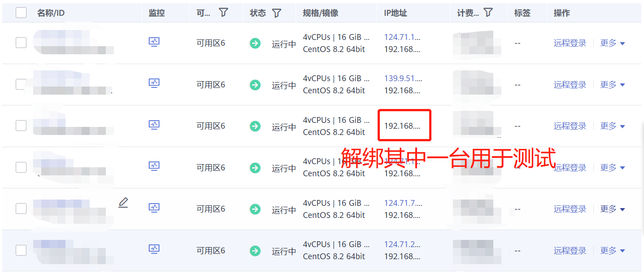Image resolution: width=644 pixels, height=274 pixels.
Task: Click monitor icon in row with only 192.168 IP
Action: (x=154, y=125)
